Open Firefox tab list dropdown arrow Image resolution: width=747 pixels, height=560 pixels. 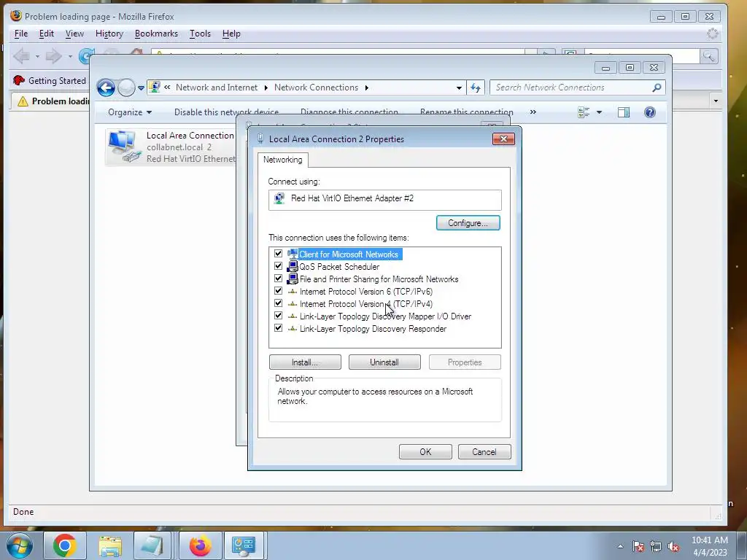click(716, 101)
